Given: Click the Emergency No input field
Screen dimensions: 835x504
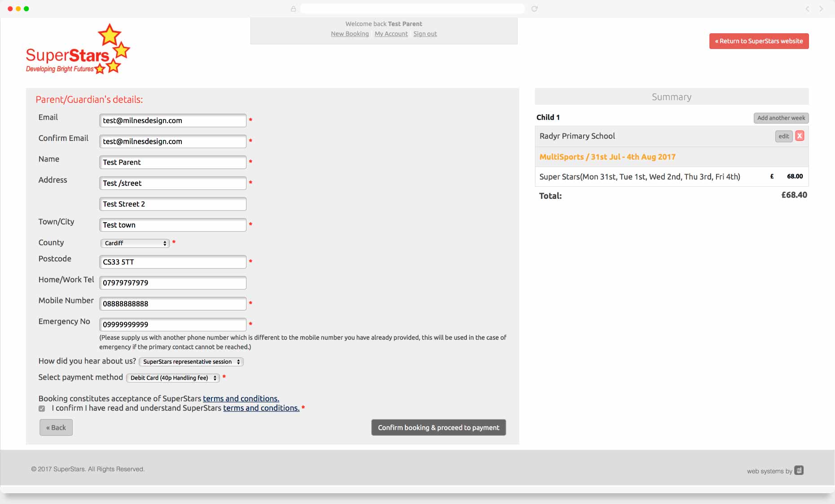Looking at the screenshot, I should coord(173,324).
